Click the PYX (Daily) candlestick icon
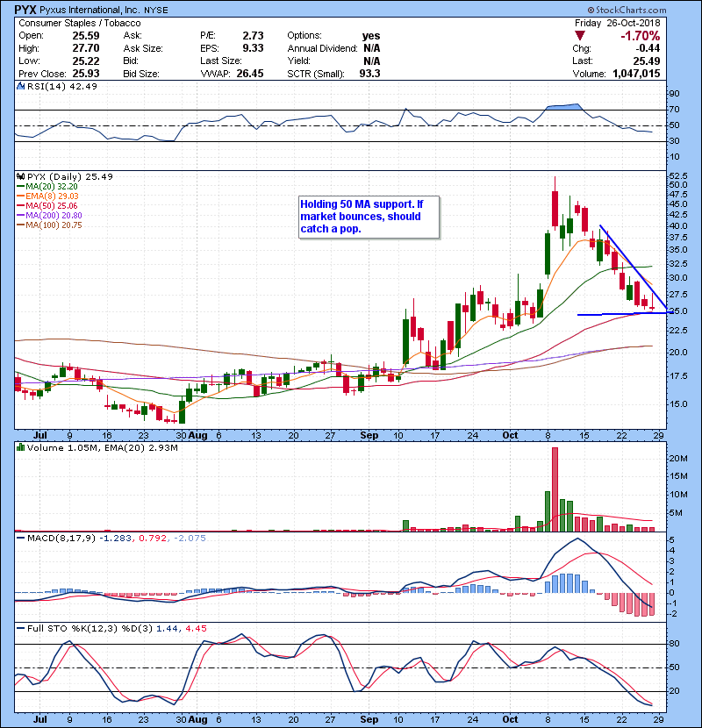This screenshot has height=728, width=702. (x=20, y=176)
